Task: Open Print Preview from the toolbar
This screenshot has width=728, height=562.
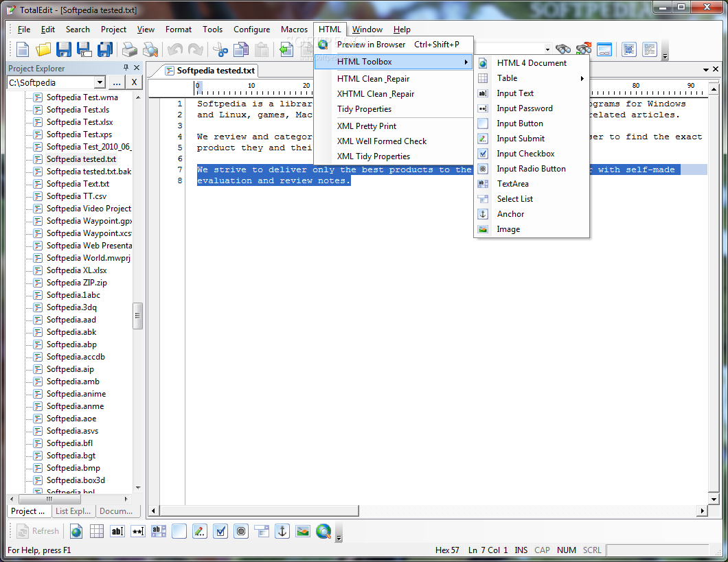Action: coord(150,49)
